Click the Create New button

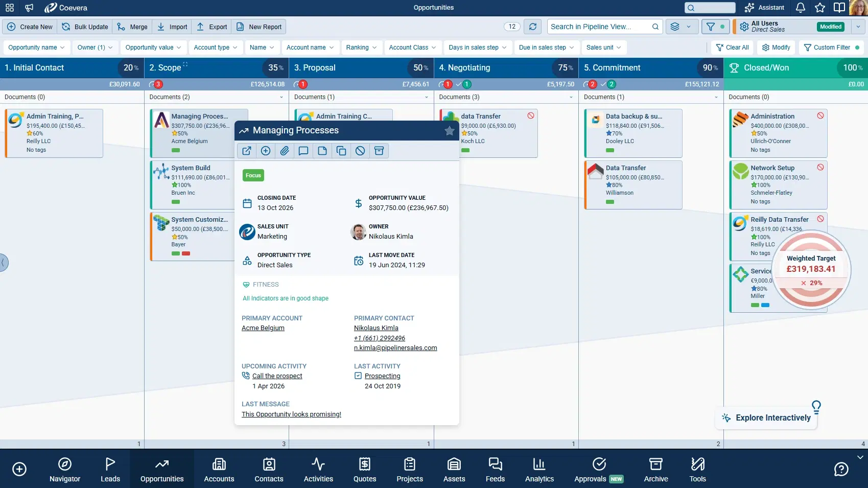pyautogui.click(x=30, y=26)
